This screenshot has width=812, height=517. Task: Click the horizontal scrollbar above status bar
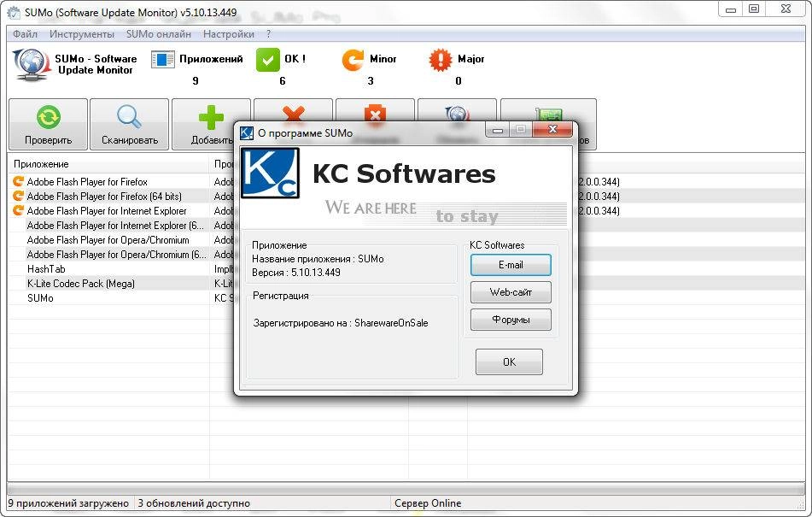point(406,489)
